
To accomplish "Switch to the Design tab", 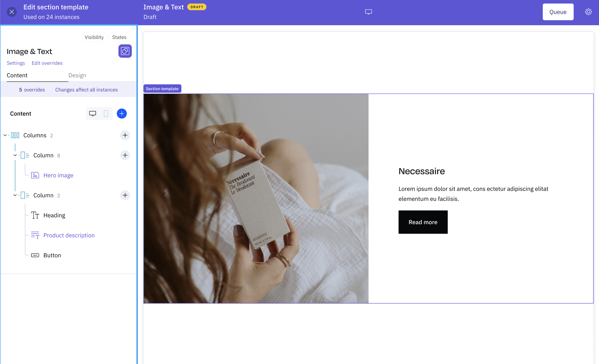I will pos(77,75).
